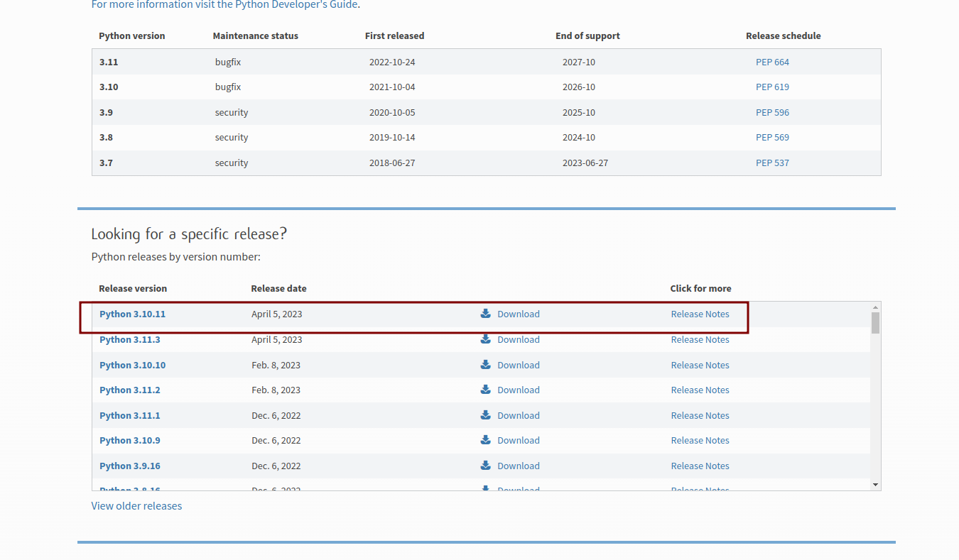959x560 pixels.
Task: Click the 2020-10-05 first released date
Action: (392, 112)
